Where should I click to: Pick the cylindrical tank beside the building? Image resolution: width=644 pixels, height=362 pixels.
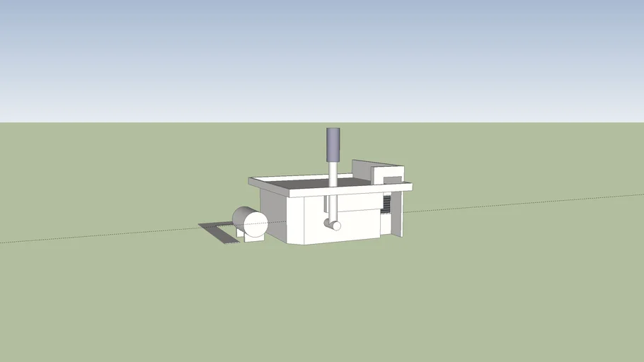(250, 221)
